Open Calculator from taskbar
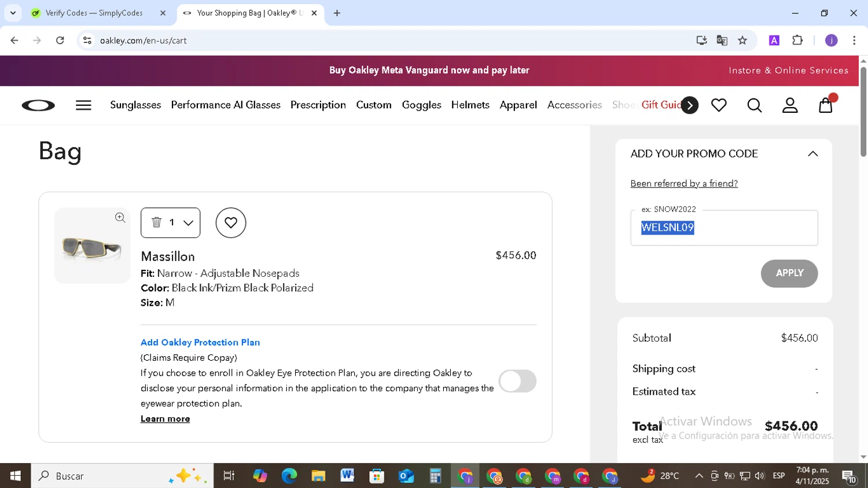 [435, 476]
